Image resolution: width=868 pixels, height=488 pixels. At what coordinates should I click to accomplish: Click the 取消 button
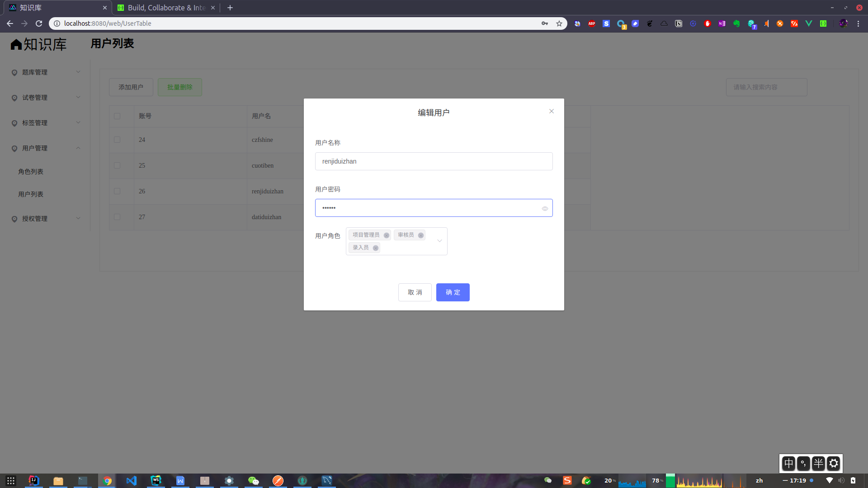point(415,292)
